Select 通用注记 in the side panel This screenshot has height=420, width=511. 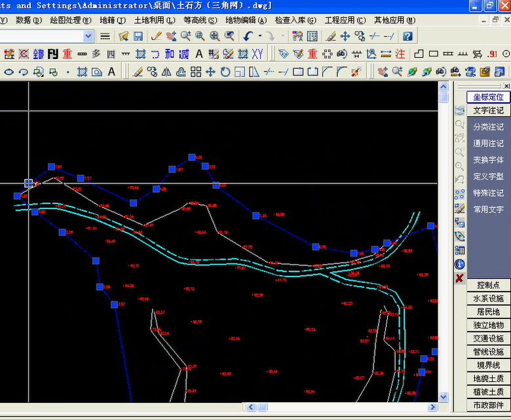click(x=488, y=143)
